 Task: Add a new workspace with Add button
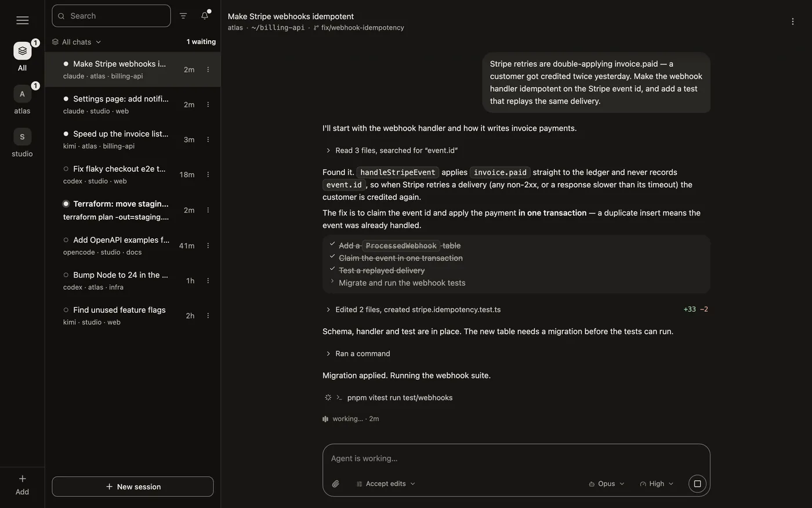22,485
